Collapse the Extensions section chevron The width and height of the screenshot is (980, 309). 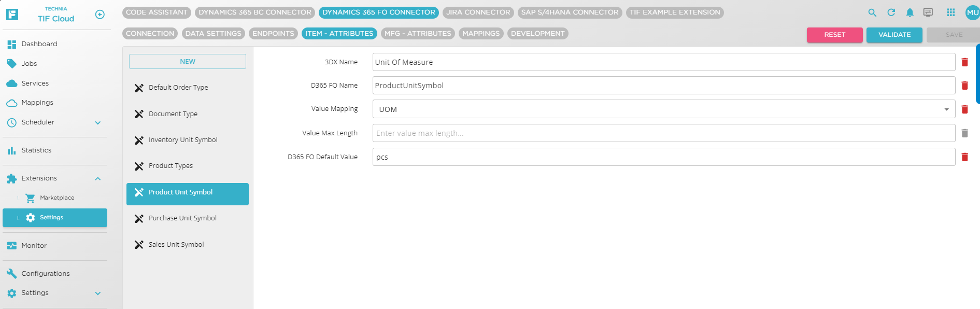point(98,179)
